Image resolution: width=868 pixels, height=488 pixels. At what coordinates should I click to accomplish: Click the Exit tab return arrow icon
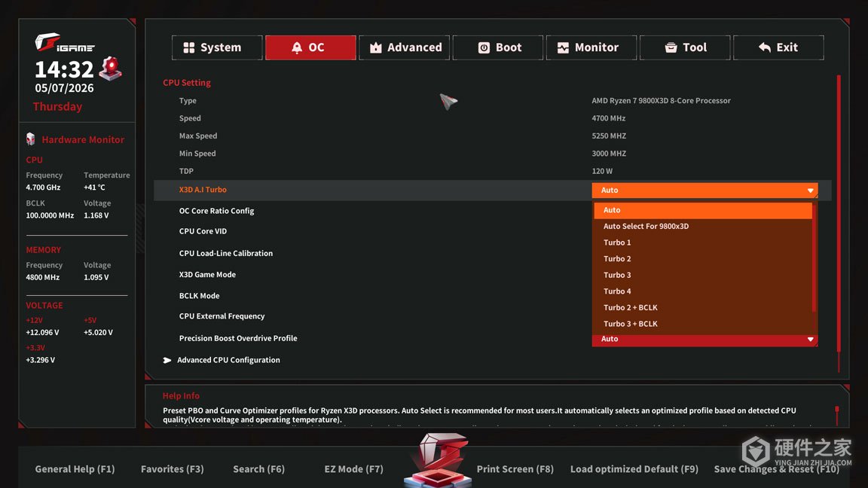tap(765, 47)
